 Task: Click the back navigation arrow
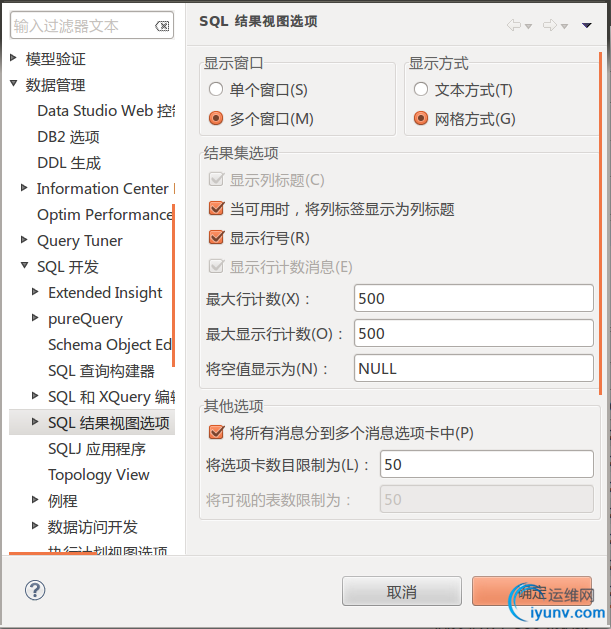click(x=515, y=25)
